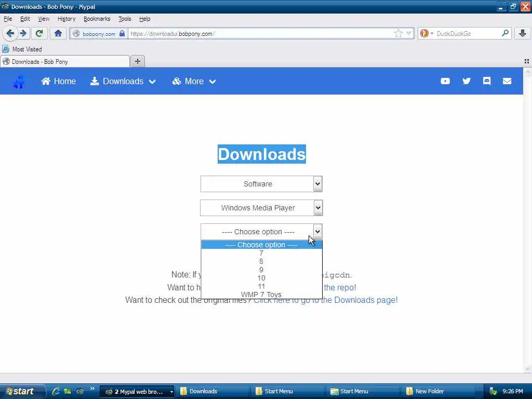The image size is (532, 399).
Task: Open the Windows Media Player dropdown
Action: (x=261, y=208)
